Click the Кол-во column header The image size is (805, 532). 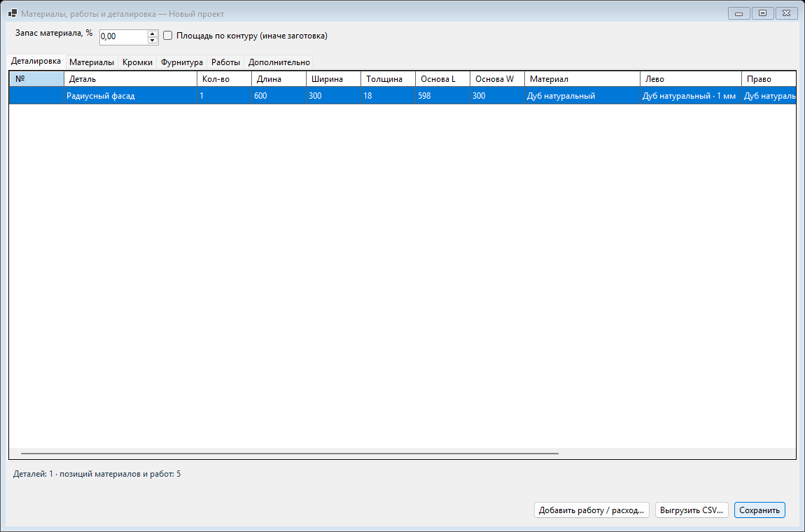[x=225, y=79]
